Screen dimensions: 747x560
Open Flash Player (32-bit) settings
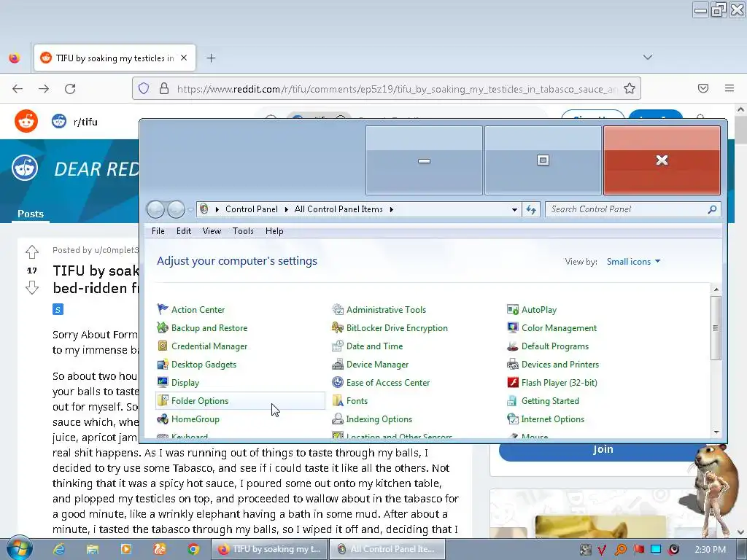(x=552, y=382)
